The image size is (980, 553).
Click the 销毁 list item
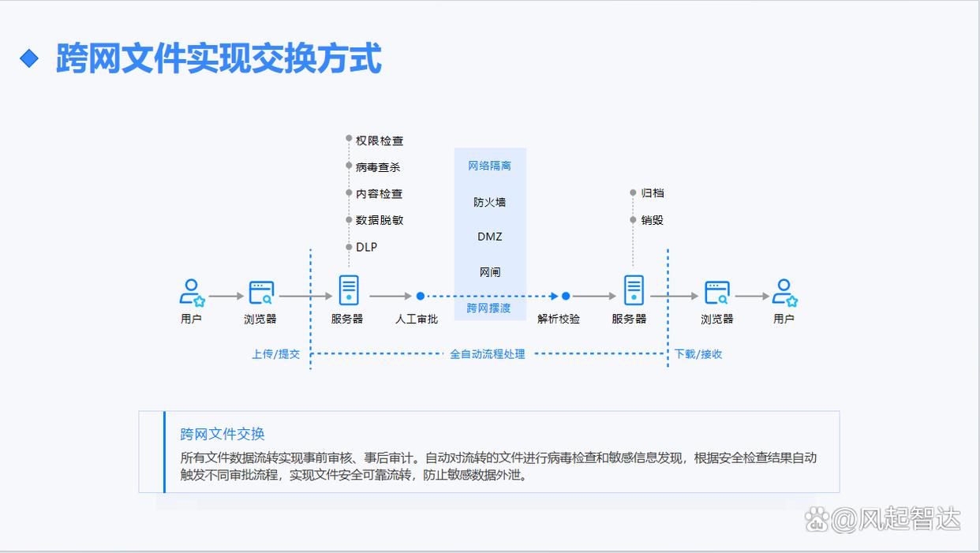point(653,220)
